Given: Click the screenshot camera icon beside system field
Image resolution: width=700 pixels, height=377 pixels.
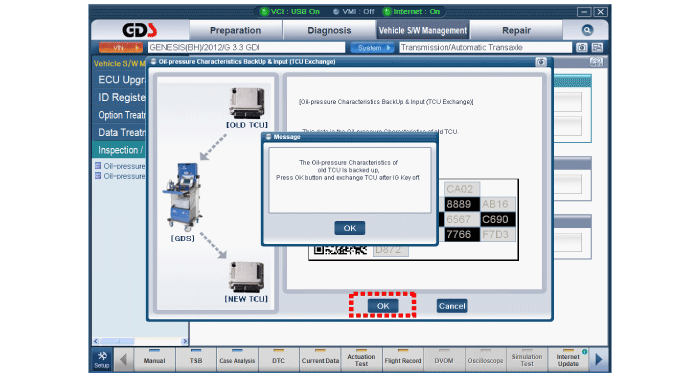Looking at the screenshot, I should click(x=581, y=47).
